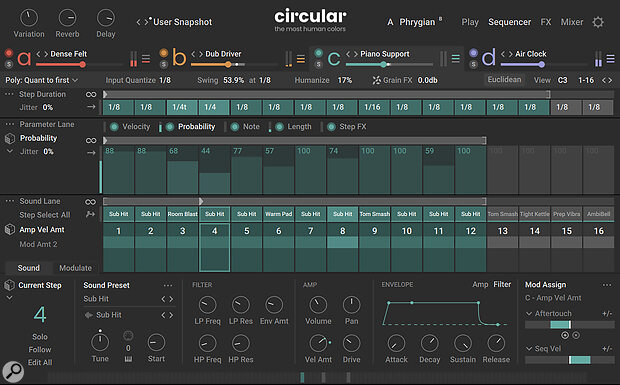
Task: Click the magnifier zoom icon
Action: point(13,372)
